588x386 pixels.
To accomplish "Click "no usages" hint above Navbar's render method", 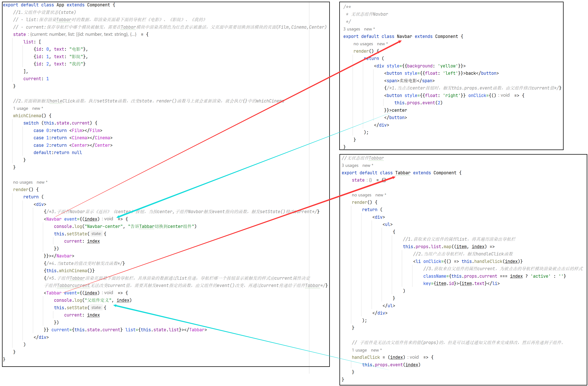I will click(363, 44).
